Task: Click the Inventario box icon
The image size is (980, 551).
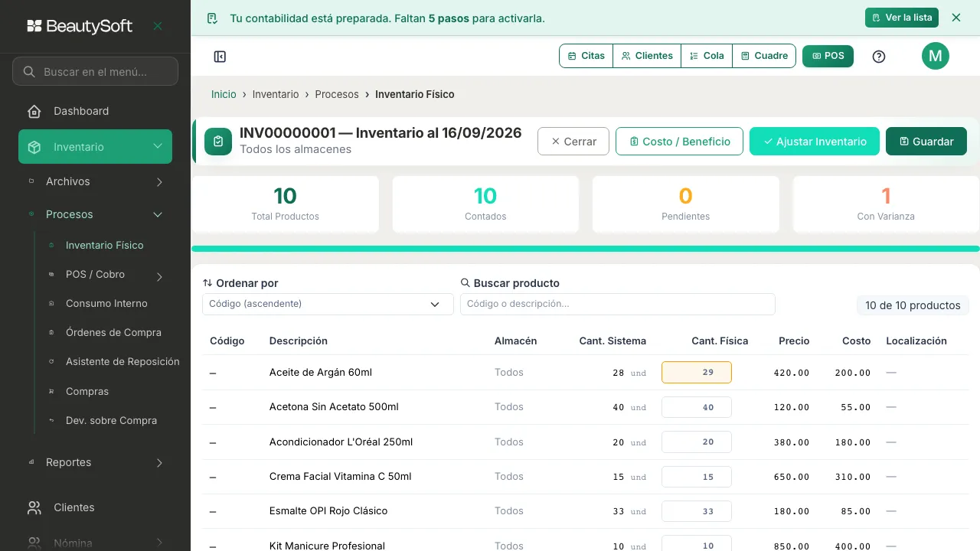Action: [x=34, y=147]
